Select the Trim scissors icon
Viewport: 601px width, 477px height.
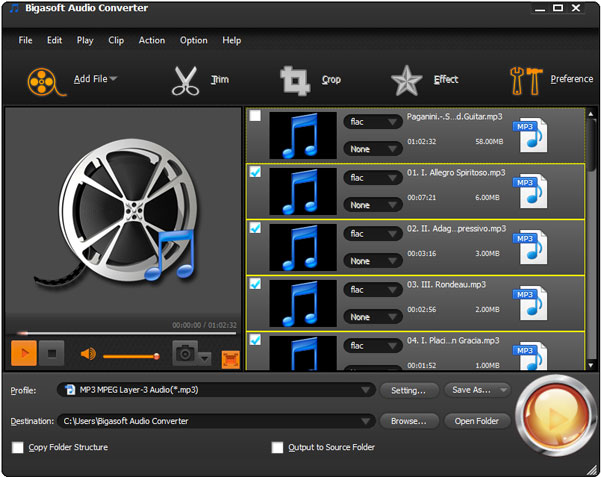click(x=186, y=81)
